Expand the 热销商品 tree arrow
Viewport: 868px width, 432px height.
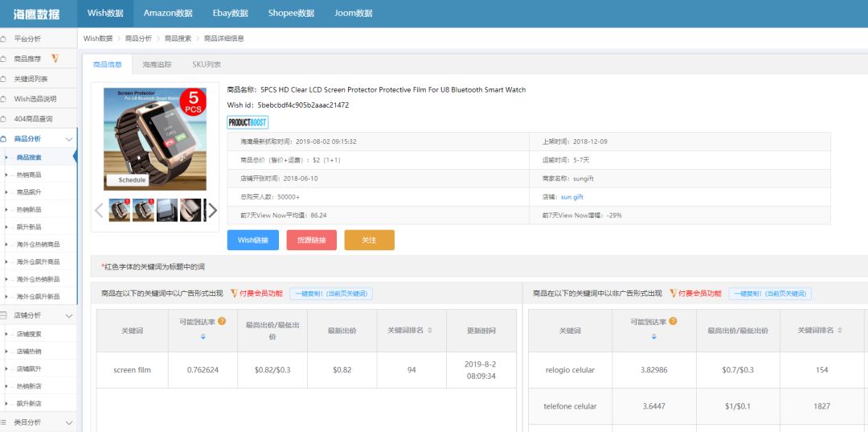coord(6,175)
